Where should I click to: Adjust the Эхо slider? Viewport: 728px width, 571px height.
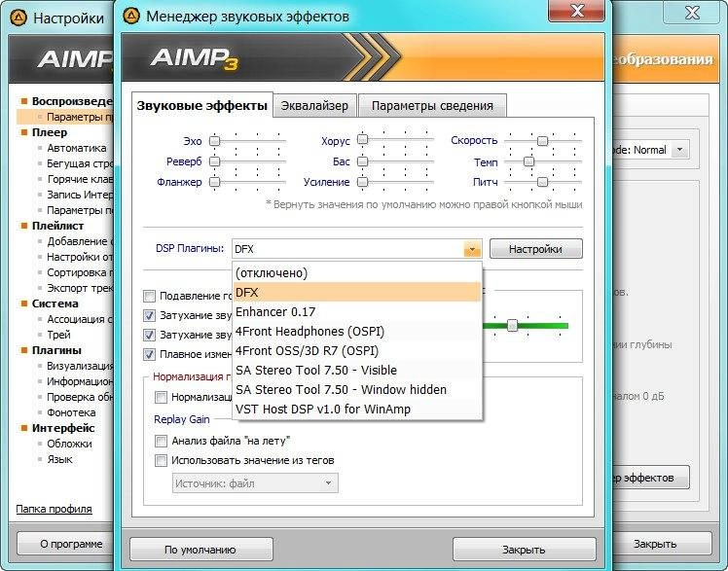click(x=214, y=140)
